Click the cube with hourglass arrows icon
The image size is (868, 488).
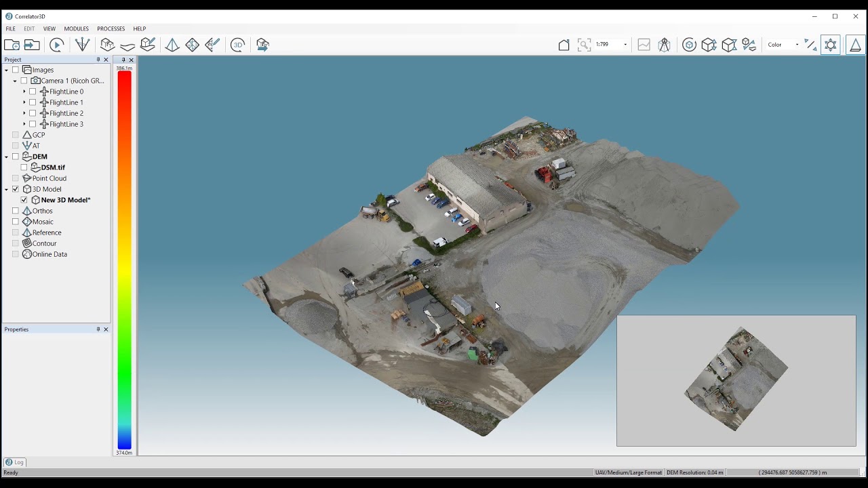tap(729, 45)
